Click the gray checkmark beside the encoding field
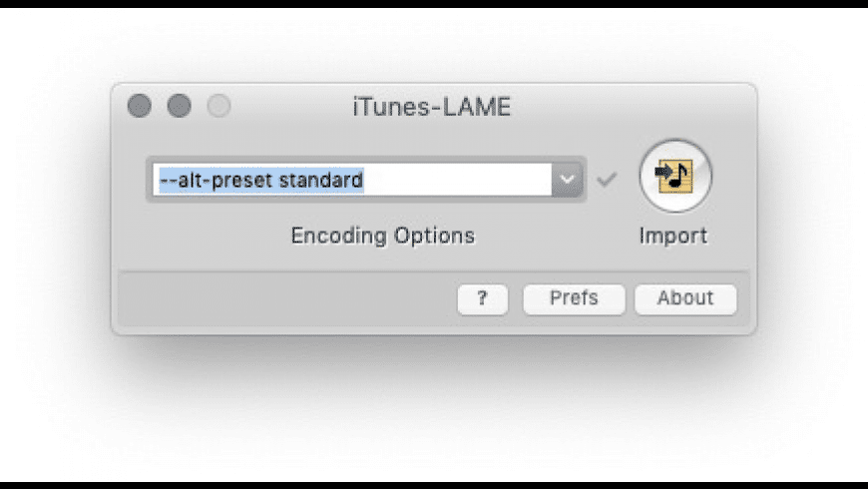The height and width of the screenshot is (489, 868). click(x=607, y=180)
